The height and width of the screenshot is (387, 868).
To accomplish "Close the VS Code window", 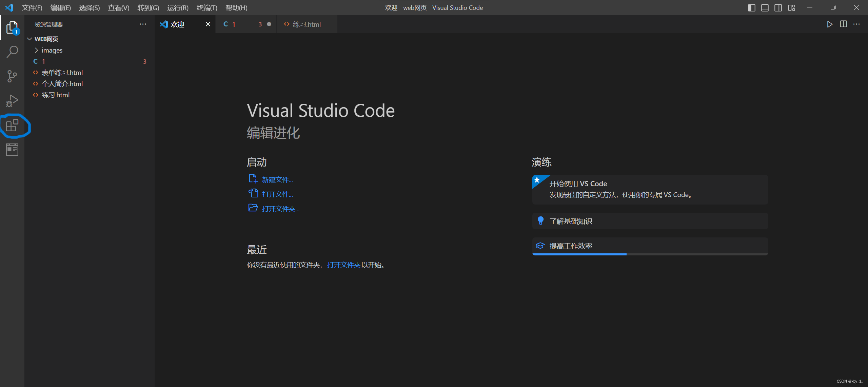I will 856,7.
